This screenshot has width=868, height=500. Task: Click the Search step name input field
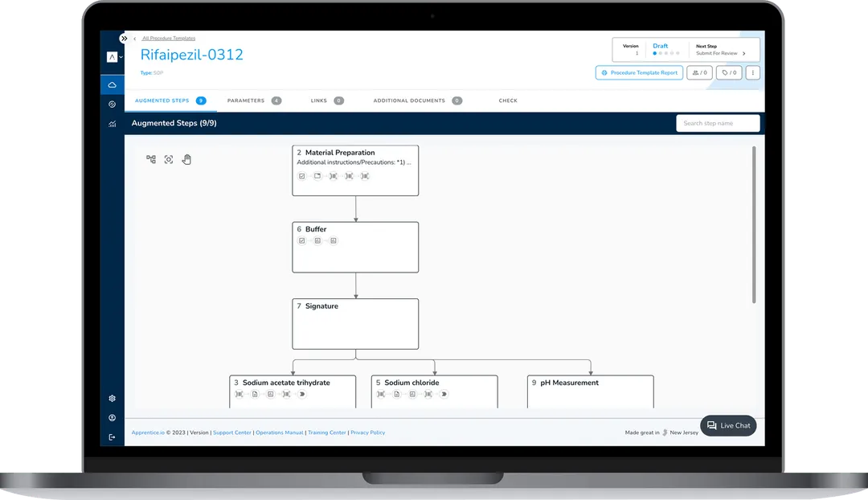point(718,123)
